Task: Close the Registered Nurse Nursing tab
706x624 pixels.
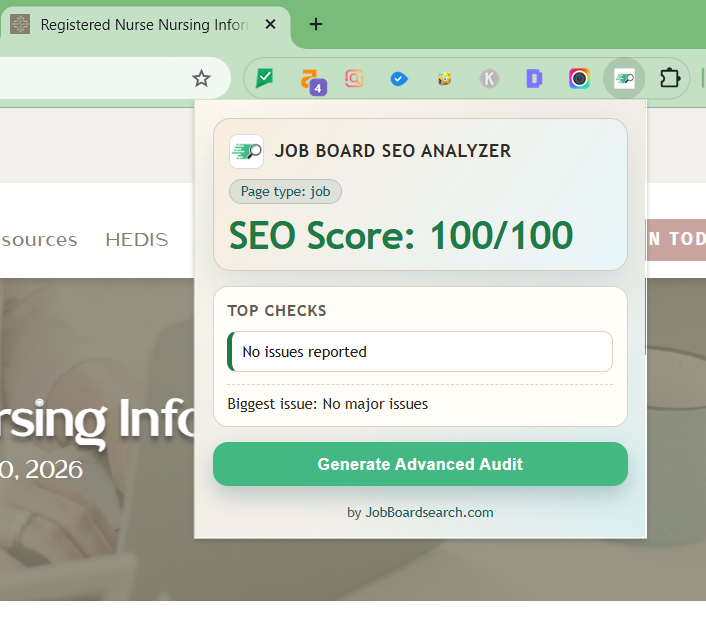Action: coord(270,24)
